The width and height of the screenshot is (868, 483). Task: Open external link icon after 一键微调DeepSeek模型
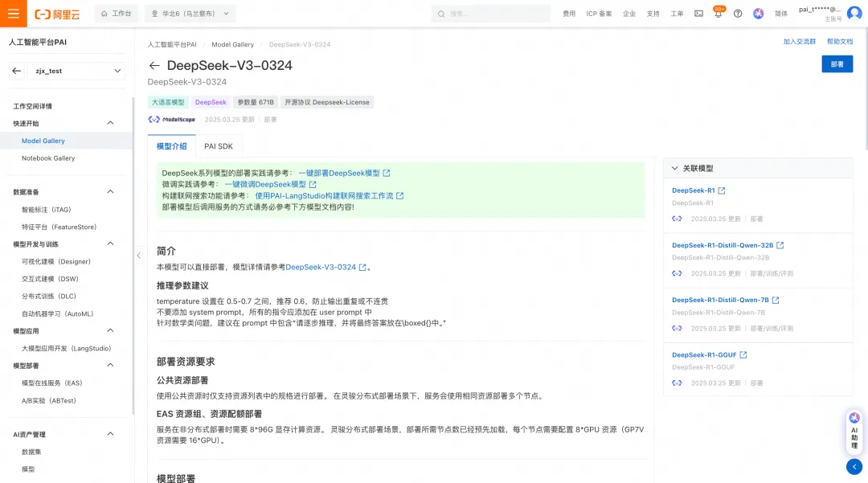(x=313, y=184)
